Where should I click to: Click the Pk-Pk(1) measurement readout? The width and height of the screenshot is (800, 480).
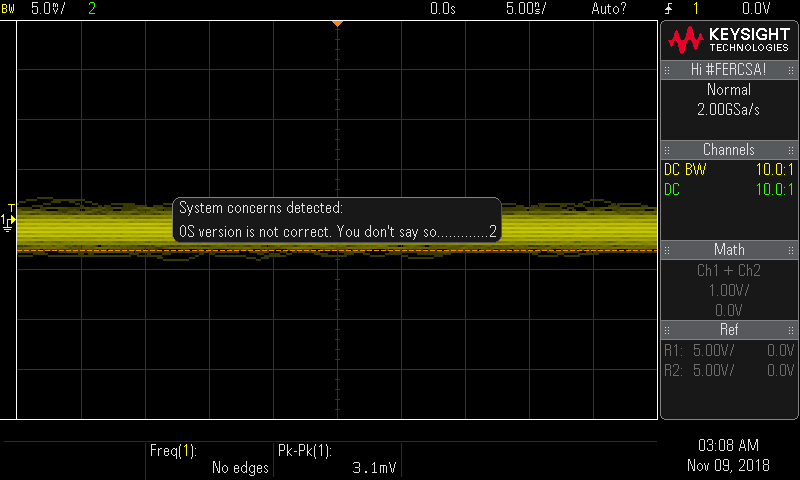click(336, 459)
